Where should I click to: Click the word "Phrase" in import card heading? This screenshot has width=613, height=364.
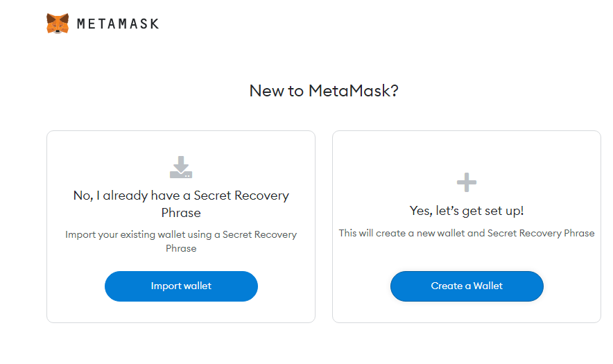click(181, 213)
